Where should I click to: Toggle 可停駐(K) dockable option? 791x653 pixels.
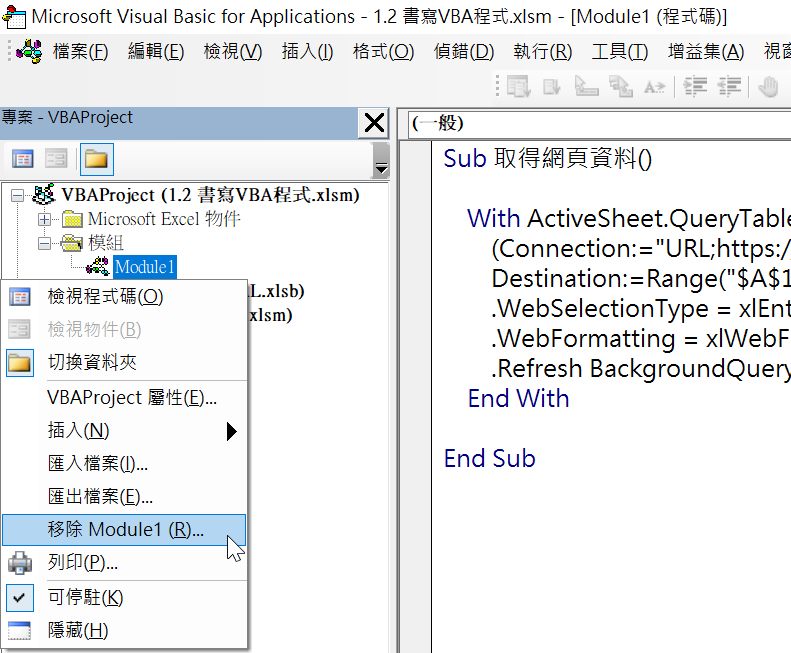pos(125,597)
